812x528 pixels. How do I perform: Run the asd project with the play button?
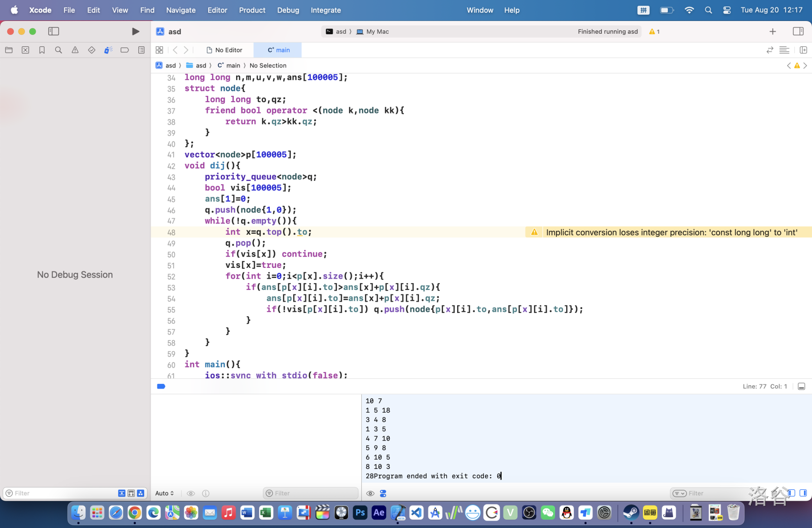pos(135,31)
